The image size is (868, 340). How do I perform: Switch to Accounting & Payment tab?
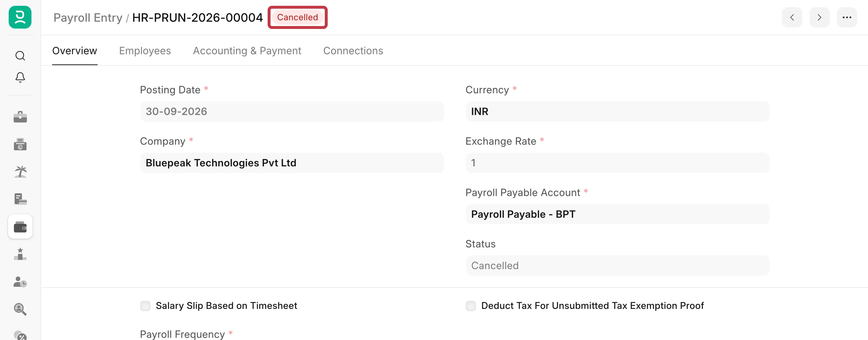tap(247, 51)
